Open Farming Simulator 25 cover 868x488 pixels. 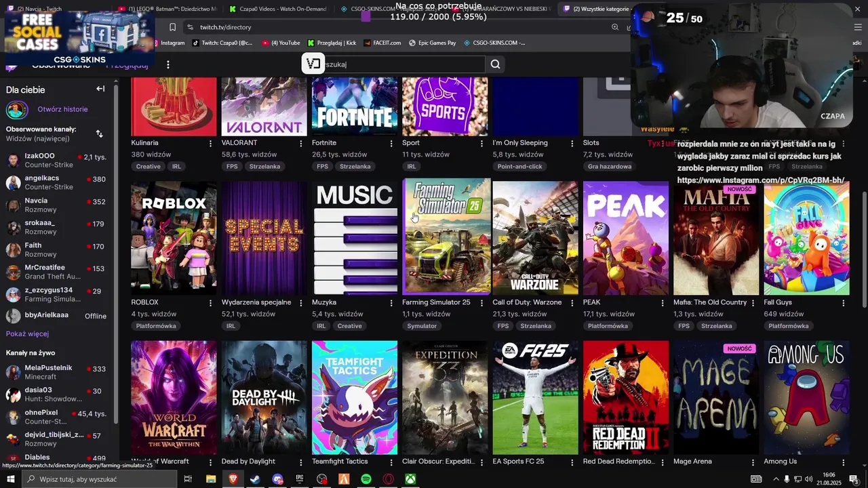446,237
